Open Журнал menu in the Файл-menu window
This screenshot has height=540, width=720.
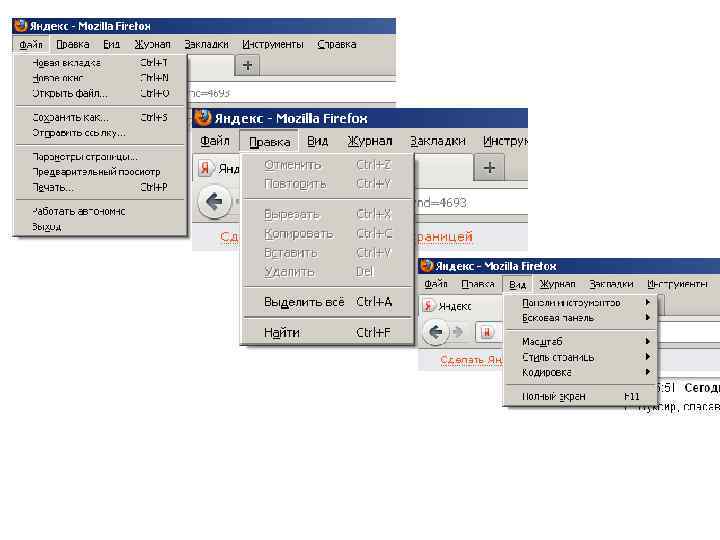pos(152,44)
